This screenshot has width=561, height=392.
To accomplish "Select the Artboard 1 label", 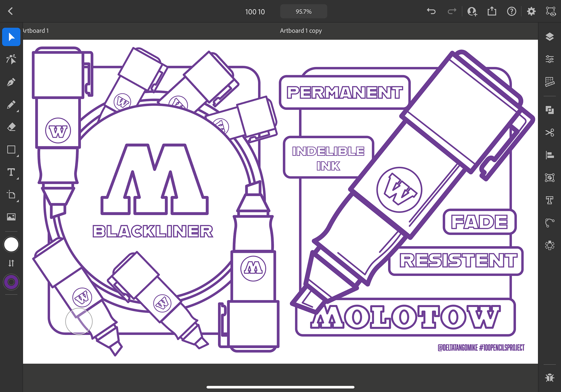I will tap(36, 31).
